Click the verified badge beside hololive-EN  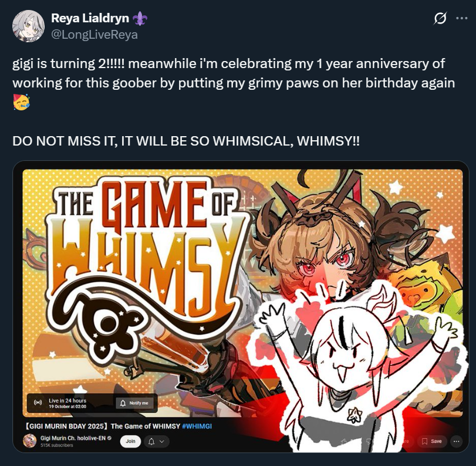click(110, 438)
